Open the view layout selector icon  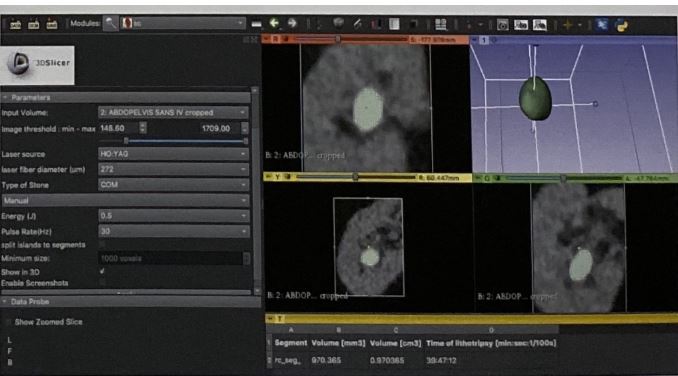[x=441, y=25]
